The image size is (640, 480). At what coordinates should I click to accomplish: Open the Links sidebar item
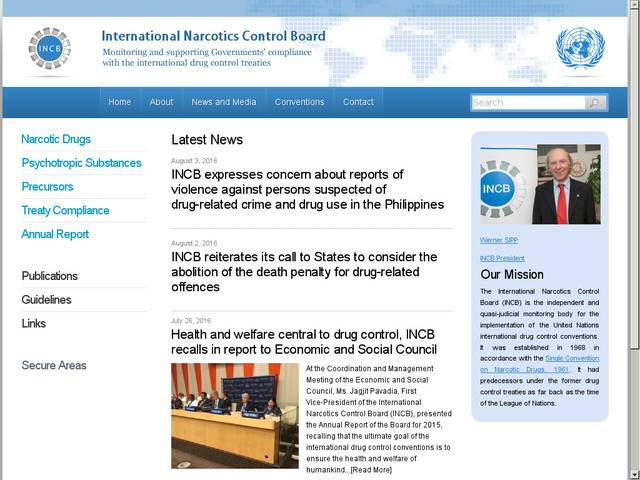coord(33,323)
